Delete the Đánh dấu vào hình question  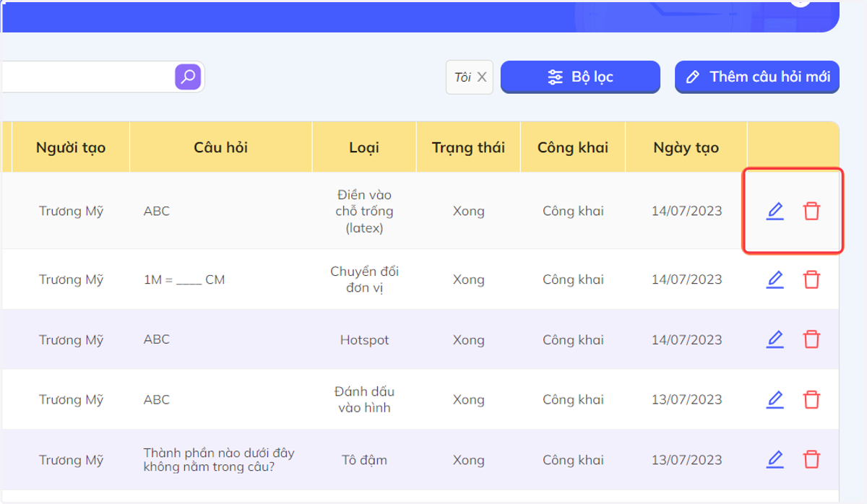(x=812, y=399)
